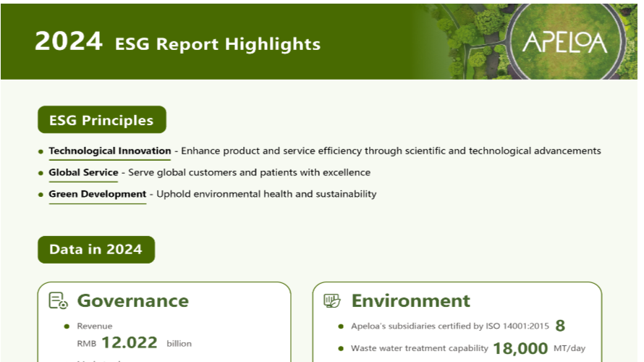The width and height of the screenshot is (644, 362).
Task: Click the number 8 beside ISO certification
Action: (x=560, y=326)
